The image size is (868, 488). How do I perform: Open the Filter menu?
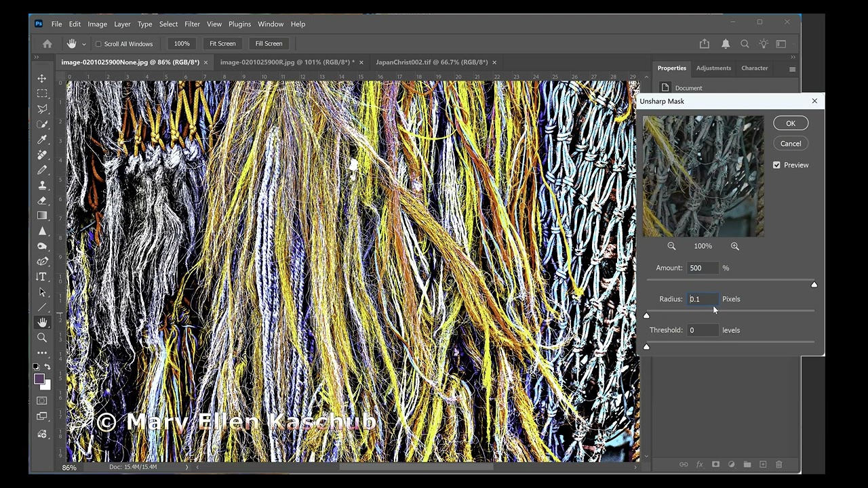192,24
